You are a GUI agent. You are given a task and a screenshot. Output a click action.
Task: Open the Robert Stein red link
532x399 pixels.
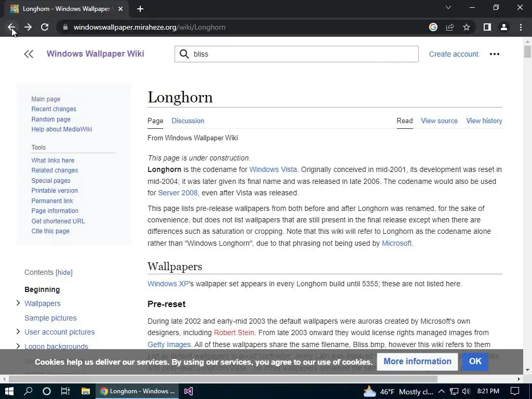pyautogui.click(x=234, y=332)
